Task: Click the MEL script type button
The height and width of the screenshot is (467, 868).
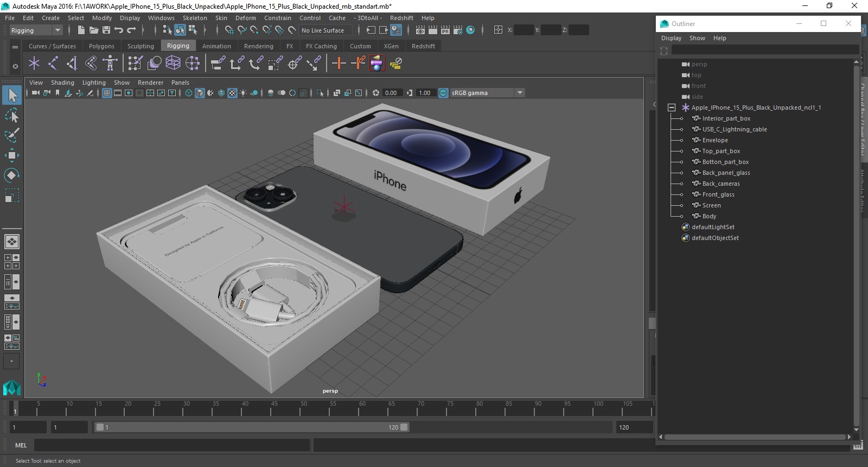Action: click(x=21, y=445)
